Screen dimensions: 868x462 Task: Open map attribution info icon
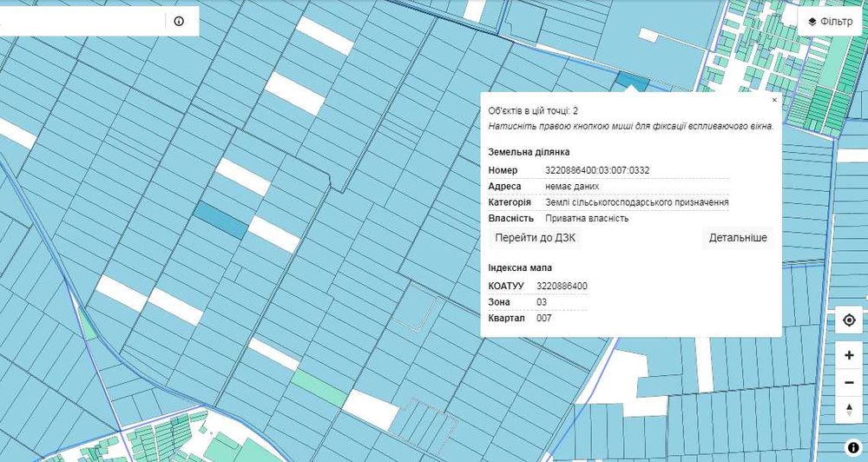(853, 447)
